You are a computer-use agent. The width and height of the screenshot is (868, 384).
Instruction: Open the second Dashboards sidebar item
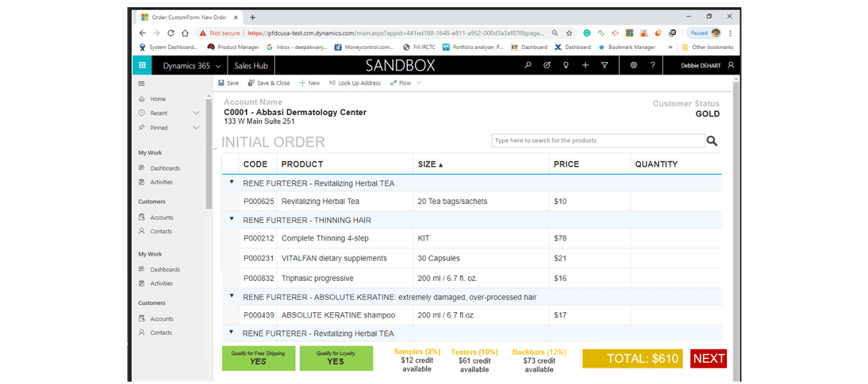[159, 269]
